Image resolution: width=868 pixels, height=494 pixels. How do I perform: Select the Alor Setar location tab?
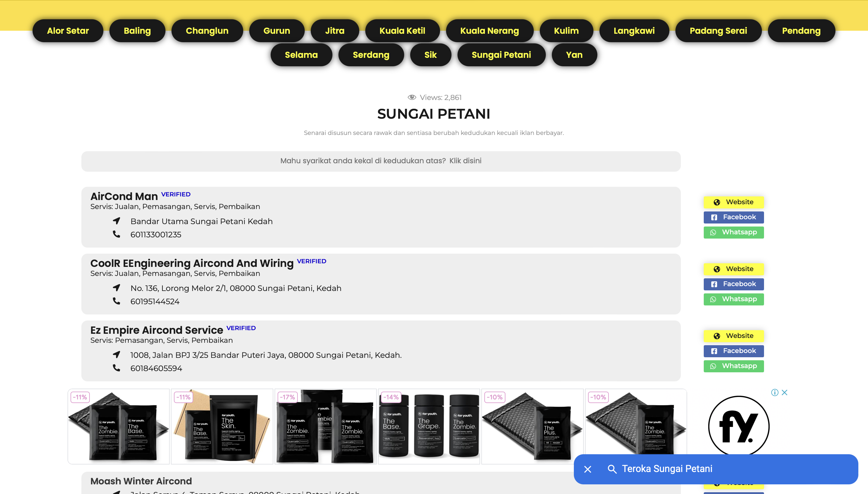pyautogui.click(x=68, y=30)
